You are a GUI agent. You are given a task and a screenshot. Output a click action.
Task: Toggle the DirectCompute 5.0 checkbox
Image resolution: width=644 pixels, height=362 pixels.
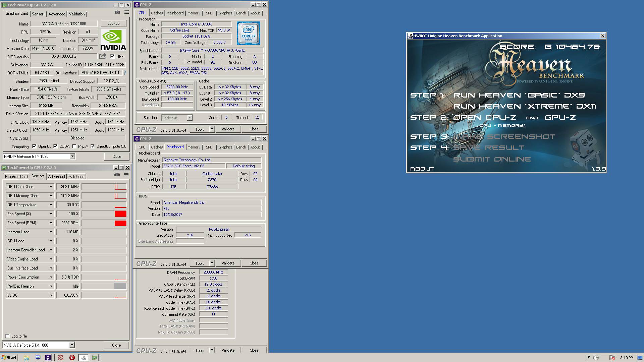coord(93,146)
